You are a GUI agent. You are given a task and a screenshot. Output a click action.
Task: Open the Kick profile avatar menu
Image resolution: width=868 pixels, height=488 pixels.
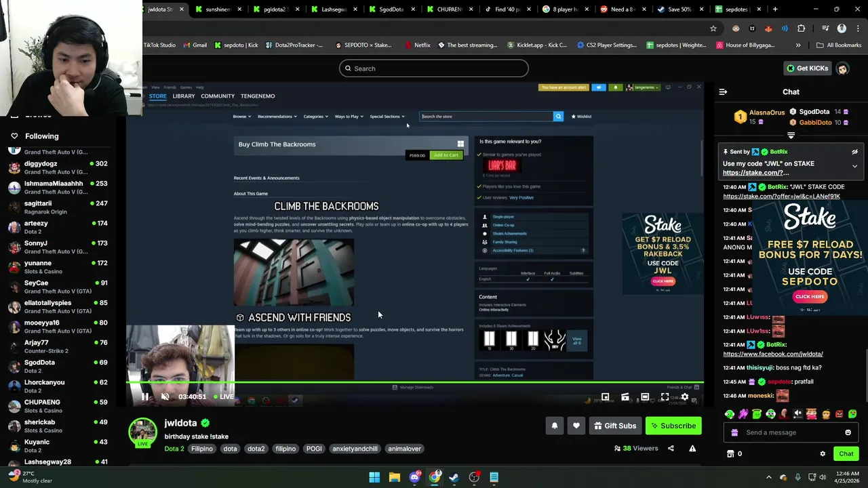coord(842,68)
